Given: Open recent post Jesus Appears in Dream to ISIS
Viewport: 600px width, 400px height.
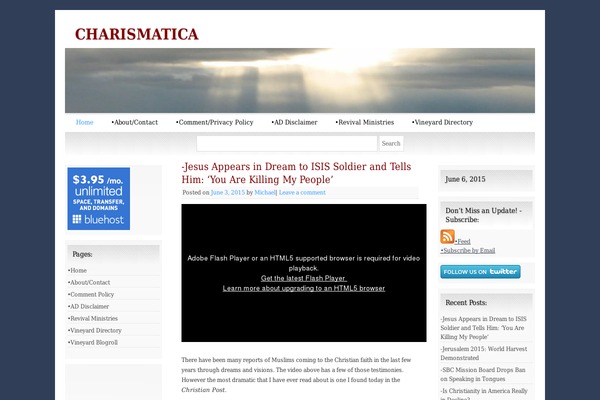Looking at the screenshot, I should pyautogui.click(x=483, y=328).
